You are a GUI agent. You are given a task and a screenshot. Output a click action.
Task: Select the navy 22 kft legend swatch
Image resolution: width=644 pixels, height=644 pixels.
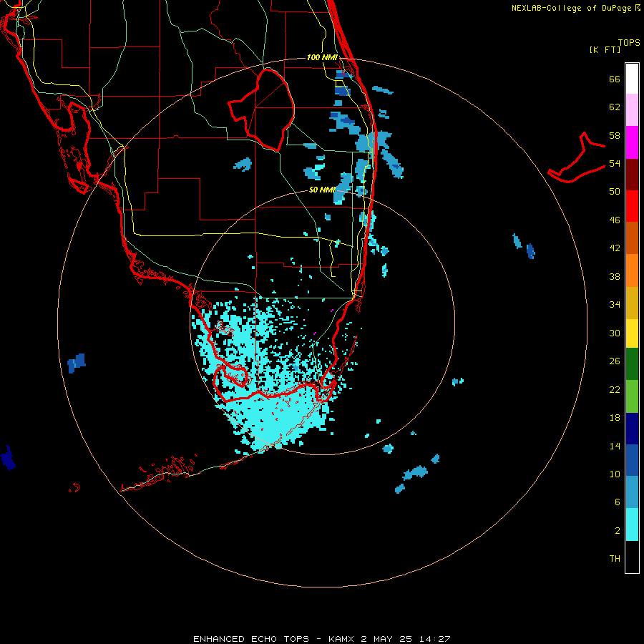tap(632, 429)
